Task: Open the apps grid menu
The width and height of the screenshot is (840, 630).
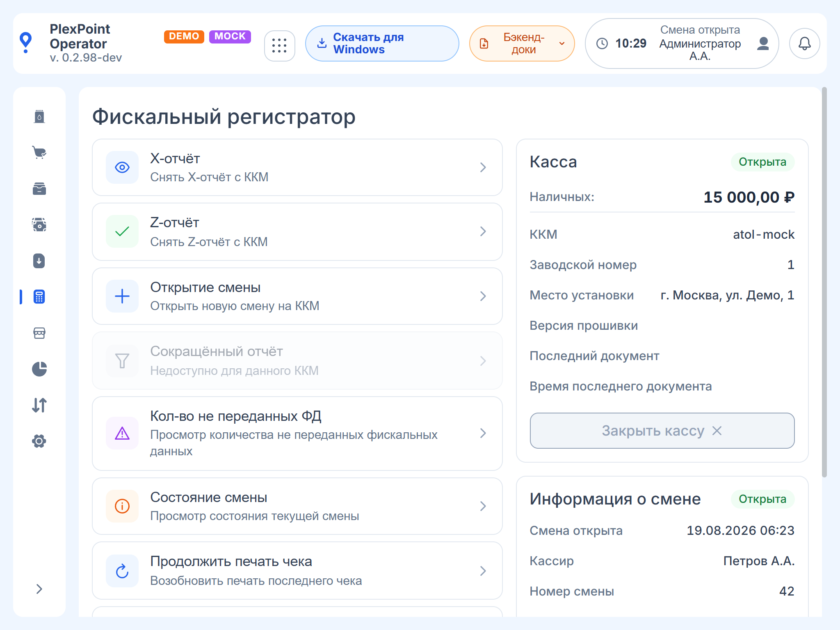Action: pyautogui.click(x=279, y=46)
